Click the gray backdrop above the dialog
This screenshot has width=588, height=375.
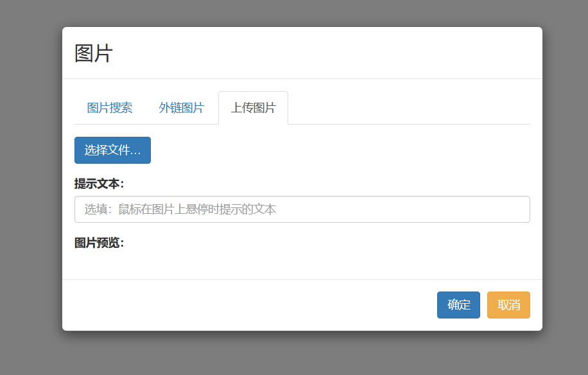pyautogui.click(x=302, y=13)
